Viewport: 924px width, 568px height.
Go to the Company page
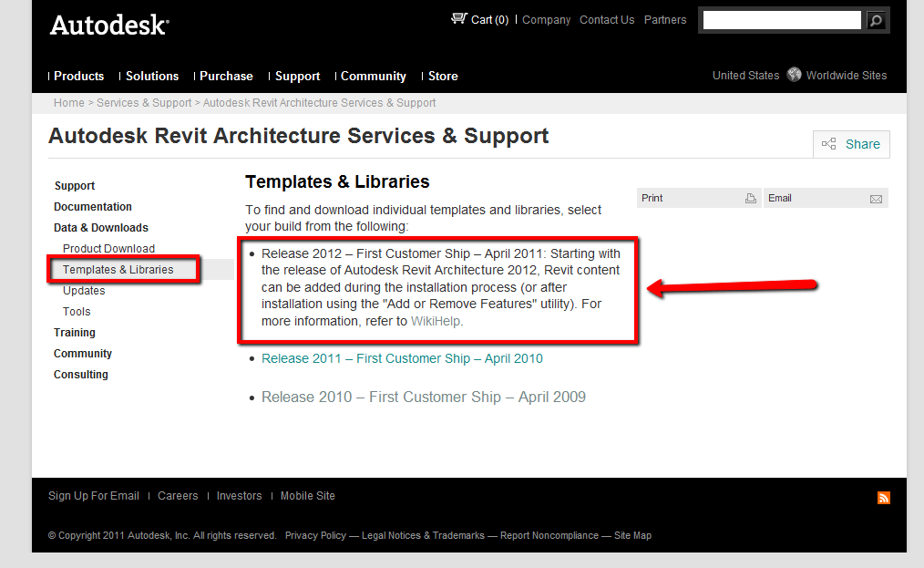pos(546,19)
